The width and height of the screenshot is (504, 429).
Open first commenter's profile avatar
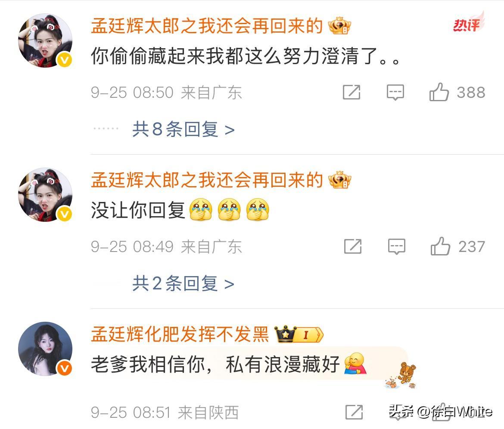pyautogui.click(x=45, y=40)
